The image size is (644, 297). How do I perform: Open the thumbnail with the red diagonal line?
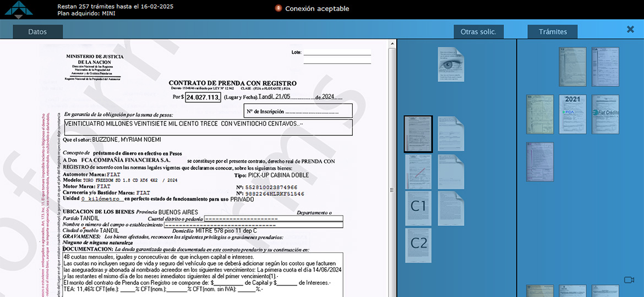pyautogui.click(x=418, y=172)
